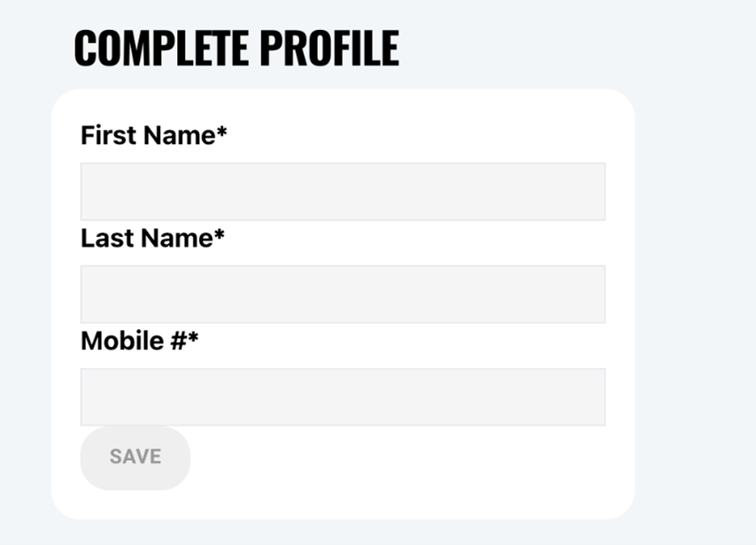Click the bottom phone number field
The width and height of the screenshot is (756, 545).
(x=343, y=396)
